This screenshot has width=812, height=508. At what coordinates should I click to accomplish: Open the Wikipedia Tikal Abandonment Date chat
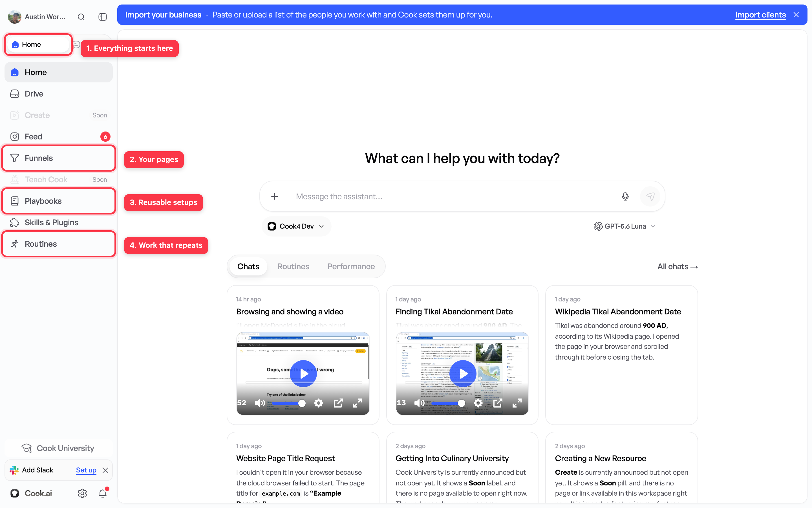coord(618,312)
